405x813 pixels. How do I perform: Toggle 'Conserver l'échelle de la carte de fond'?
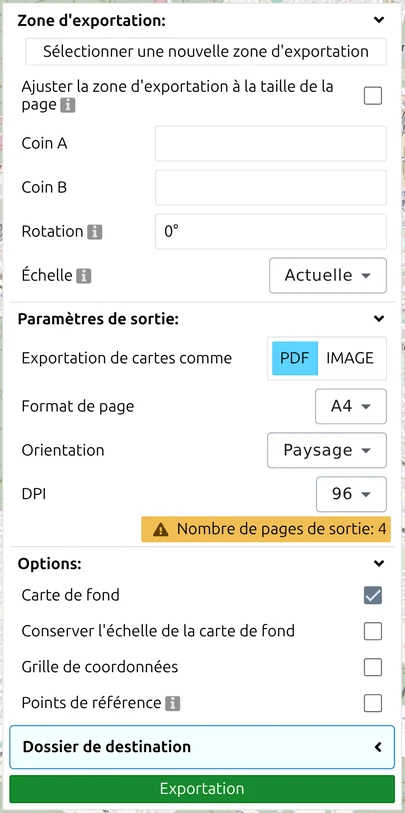pos(373,632)
